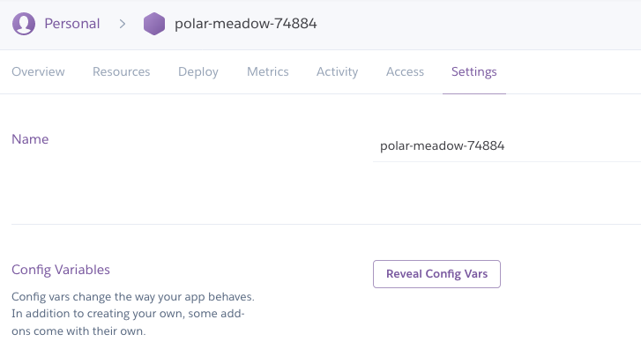Open the Access tab
This screenshot has height=364, width=641.
405,72
